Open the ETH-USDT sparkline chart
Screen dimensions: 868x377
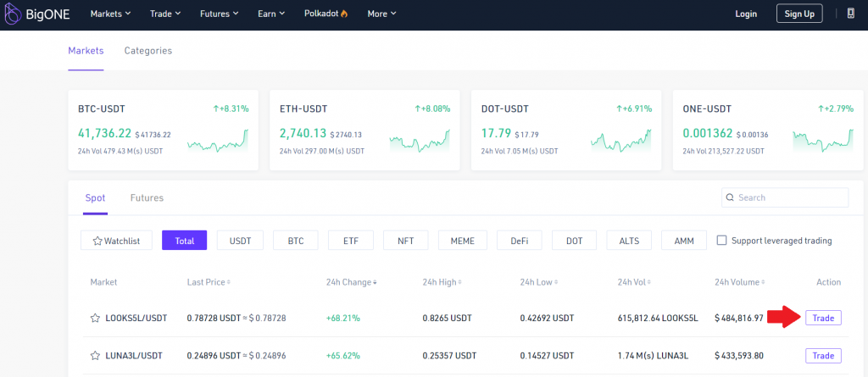tap(420, 141)
